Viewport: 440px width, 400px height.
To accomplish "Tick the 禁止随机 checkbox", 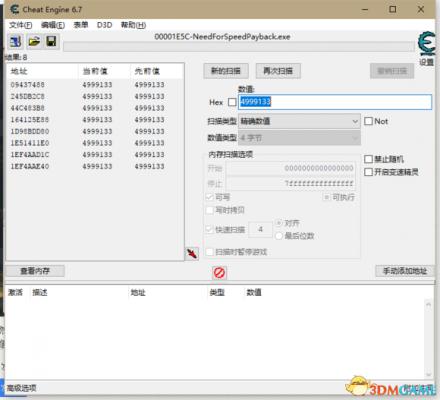I will 368,159.
